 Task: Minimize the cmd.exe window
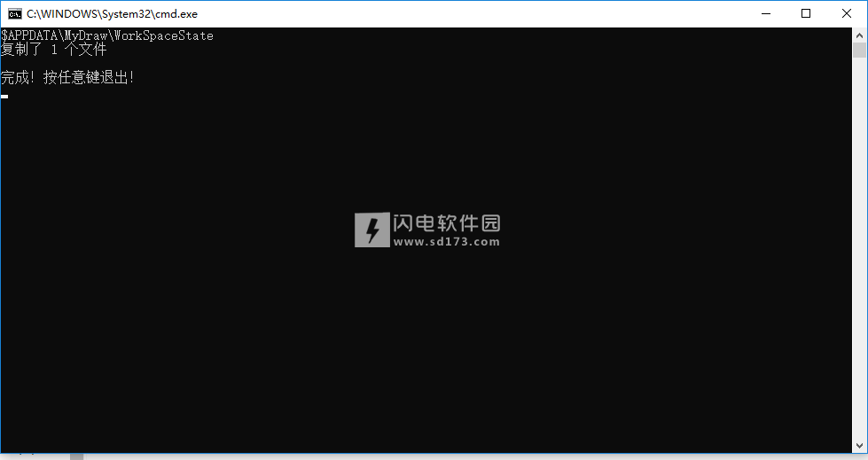pos(766,14)
